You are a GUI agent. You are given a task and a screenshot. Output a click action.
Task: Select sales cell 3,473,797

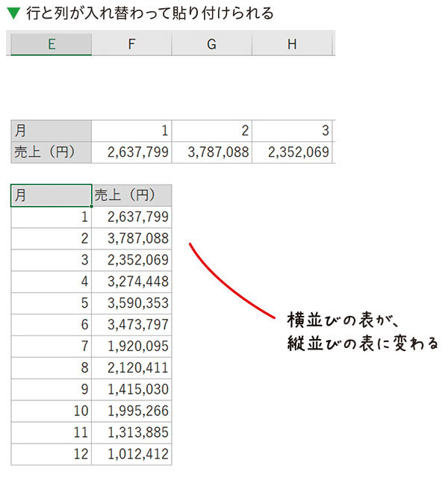tap(131, 325)
